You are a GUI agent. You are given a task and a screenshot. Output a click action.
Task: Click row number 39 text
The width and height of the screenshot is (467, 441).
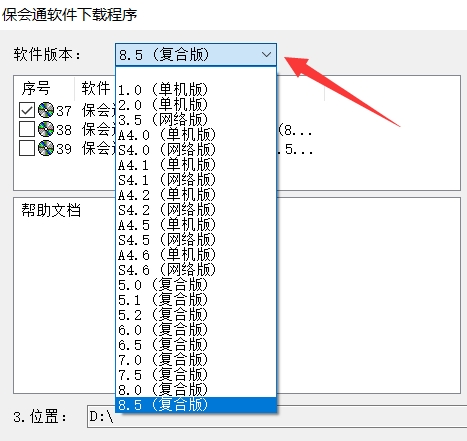coord(64,149)
